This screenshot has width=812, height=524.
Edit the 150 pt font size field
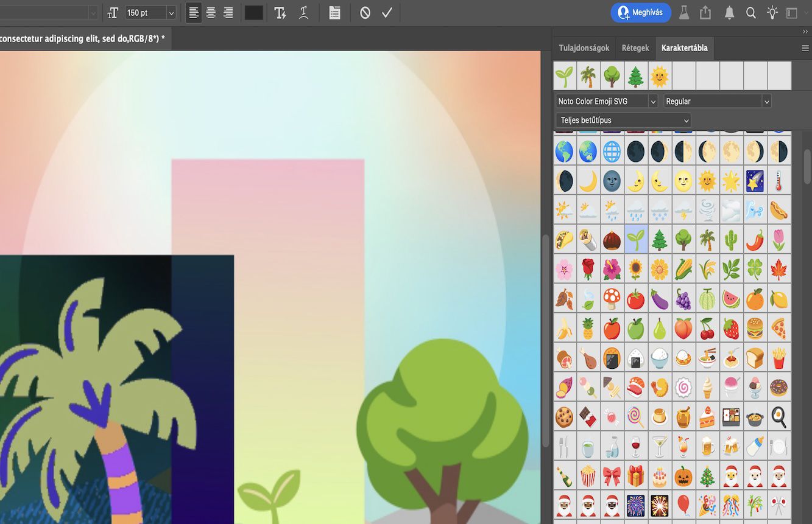coord(145,13)
